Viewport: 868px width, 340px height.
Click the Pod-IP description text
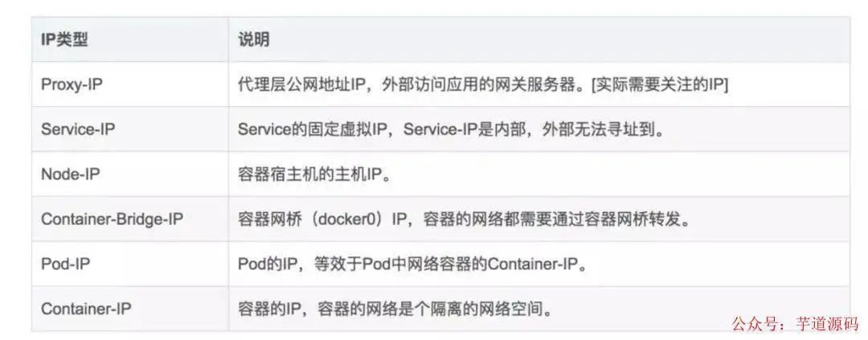click(412, 264)
